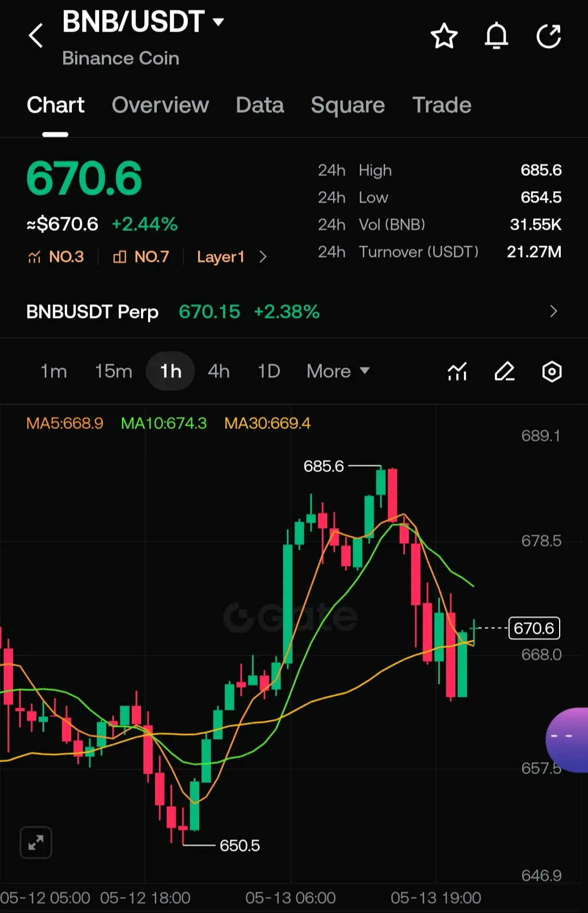Tap the 24h Vol (BNB) value 31.55K
Screen dimensions: 588x913
(x=536, y=224)
